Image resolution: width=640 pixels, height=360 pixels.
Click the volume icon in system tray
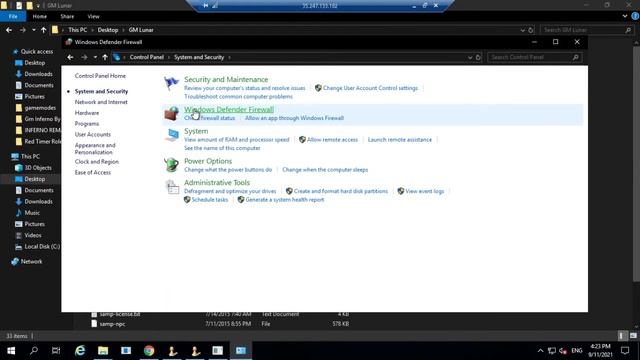pyautogui.click(x=563, y=351)
